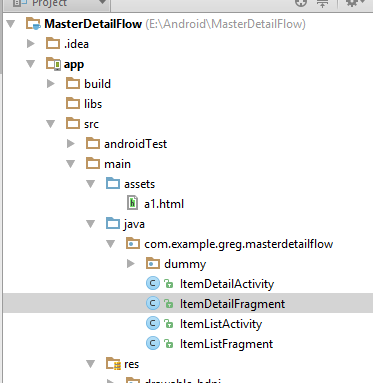Select the app module label

(x=74, y=65)
